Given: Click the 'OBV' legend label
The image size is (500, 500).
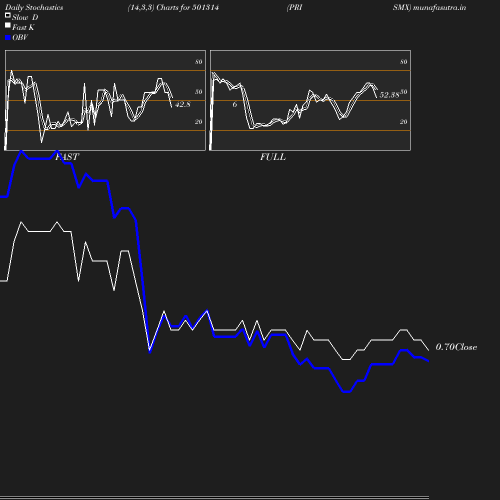Looking at the screenshot, I should point(20,38).
